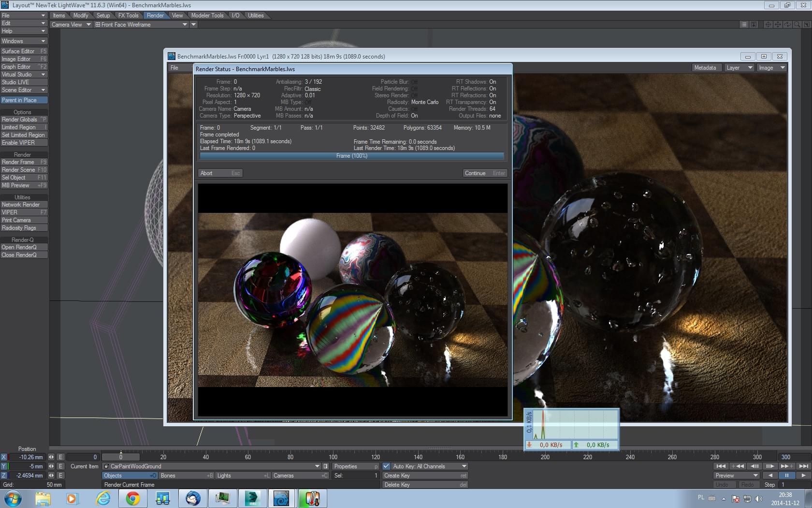812x508 pixels.
Task: Click the envelope E button for X
Action: pos(60,457)
